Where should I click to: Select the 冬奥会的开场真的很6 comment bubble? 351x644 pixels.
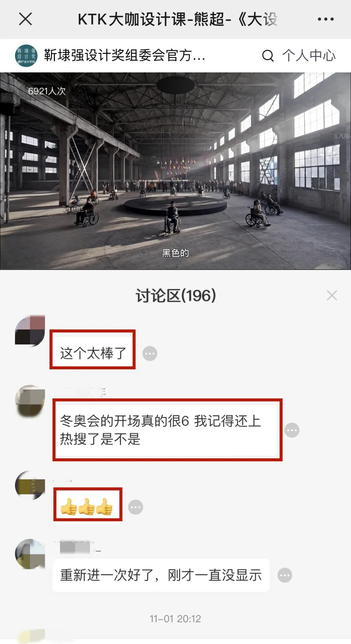click(167, 430)
